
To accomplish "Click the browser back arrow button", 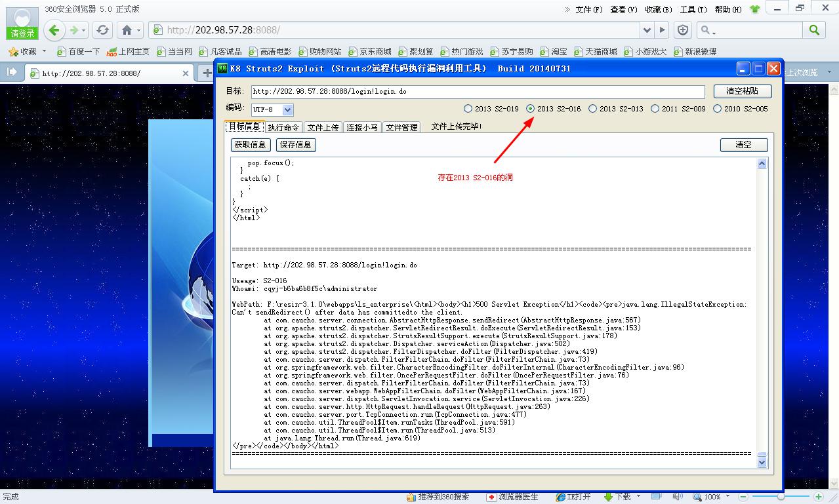I will click(x=54, y=29).
